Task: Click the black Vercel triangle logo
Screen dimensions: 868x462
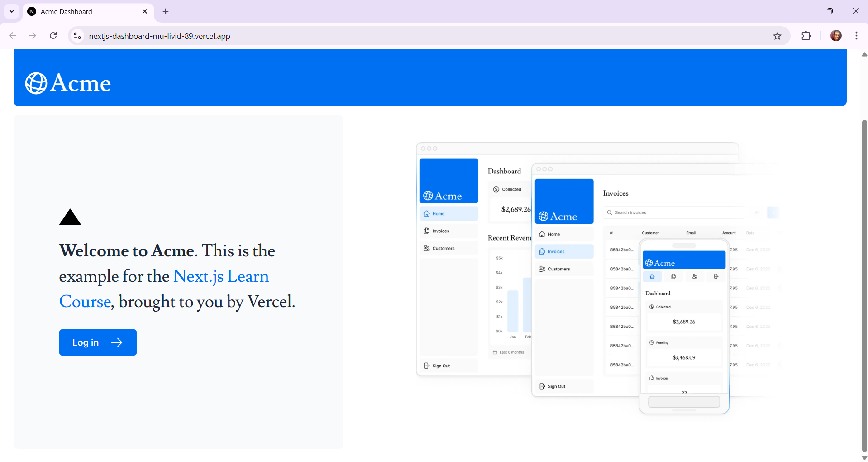Action: pos(70,217)
